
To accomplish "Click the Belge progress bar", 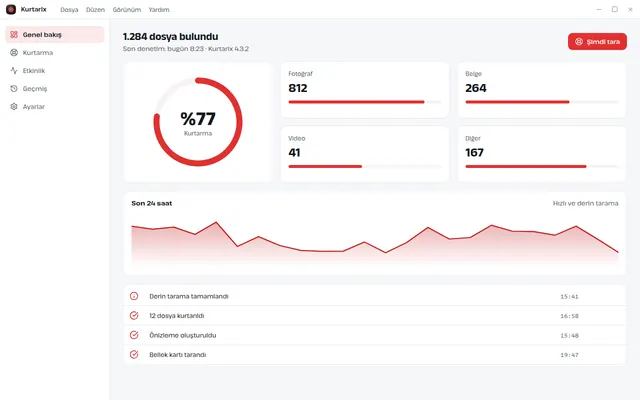I will 542,102.
